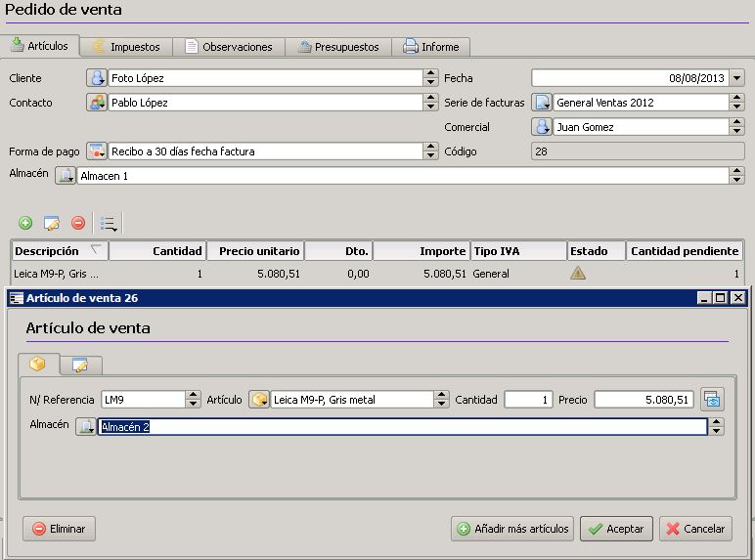
Task: Click the Contacto Pablo López text field
Action: click(265, 103)
